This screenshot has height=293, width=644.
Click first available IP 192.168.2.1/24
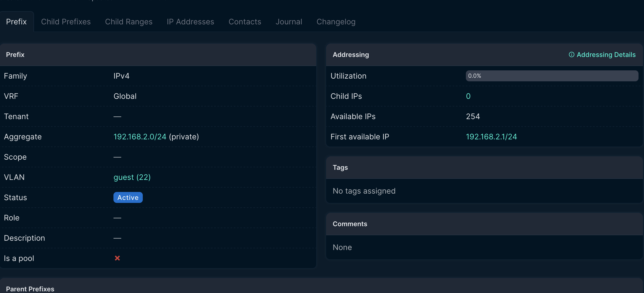tap(491, 137)
